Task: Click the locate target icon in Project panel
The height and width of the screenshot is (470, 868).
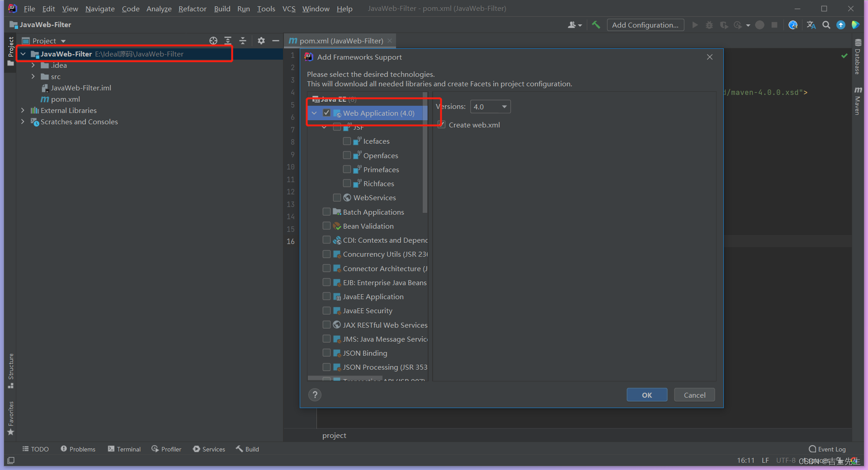Action: pyautogui.click(x=213, y=41)
